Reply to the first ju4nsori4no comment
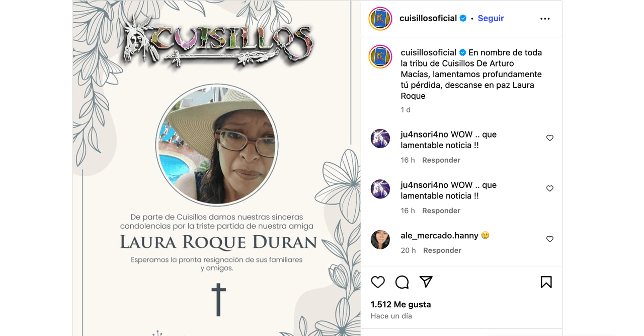The image size is (644, 336). [441, 160]
